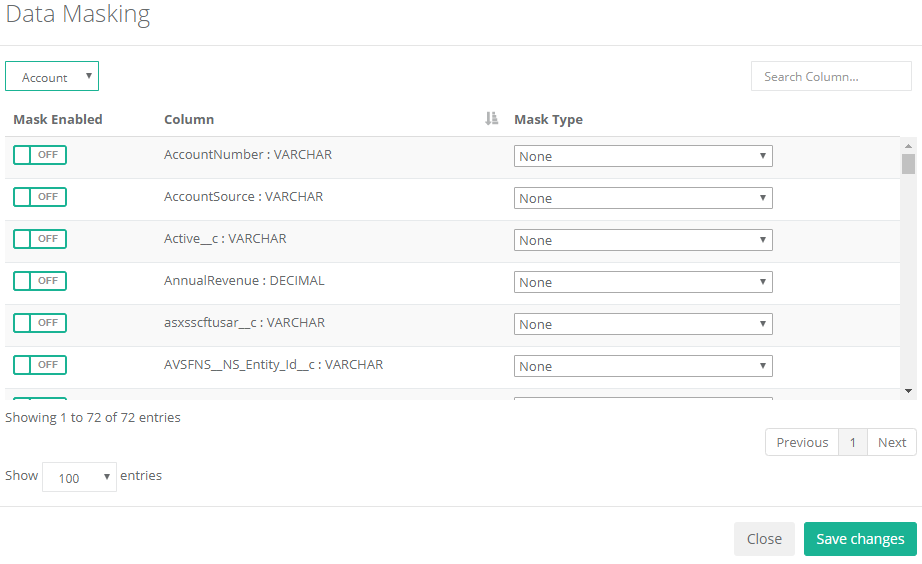Open the Account table dropdown
The image size is (922, 564).
52,77
